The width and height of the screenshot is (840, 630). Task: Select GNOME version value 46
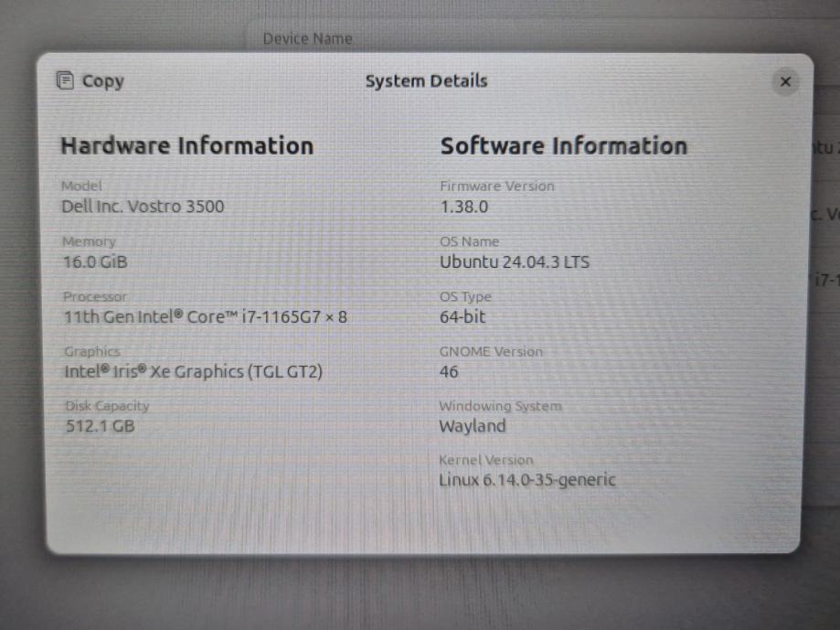(x=449, y=372)
